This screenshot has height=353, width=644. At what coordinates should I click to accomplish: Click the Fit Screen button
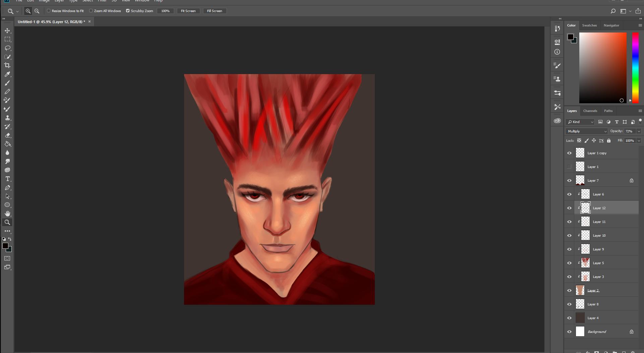tap(188, 11)
